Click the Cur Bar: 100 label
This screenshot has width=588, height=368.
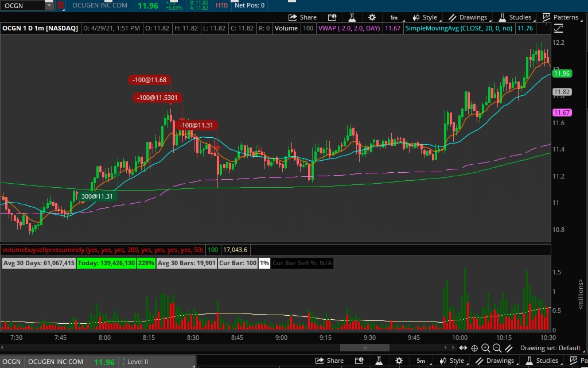pyautogui.click(x=237, y=263)
